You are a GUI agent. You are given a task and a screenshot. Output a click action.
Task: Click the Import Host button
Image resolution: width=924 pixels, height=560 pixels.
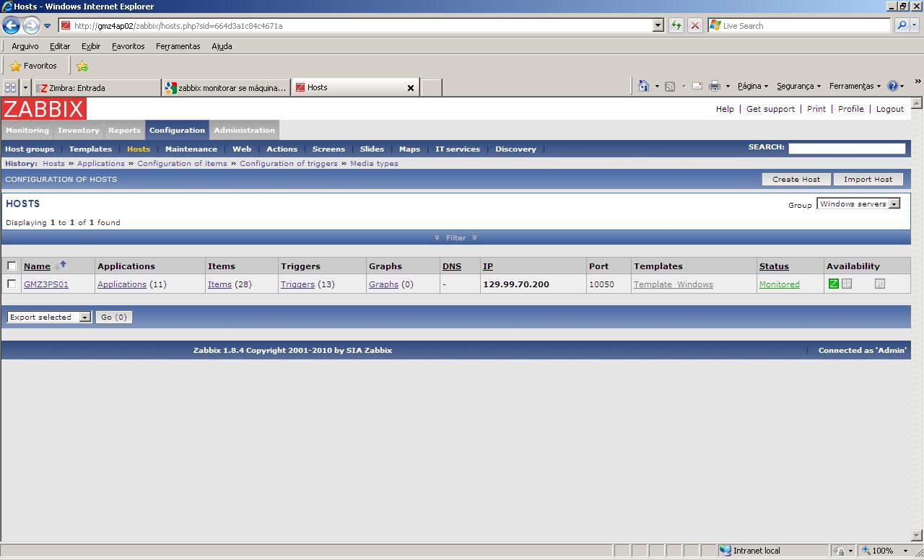coord(868,180)
